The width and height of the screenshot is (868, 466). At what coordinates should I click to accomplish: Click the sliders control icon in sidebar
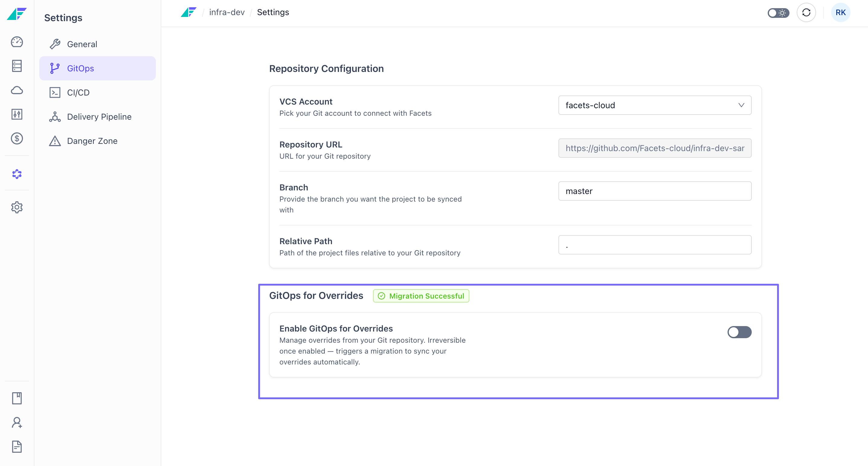point(17,114)
